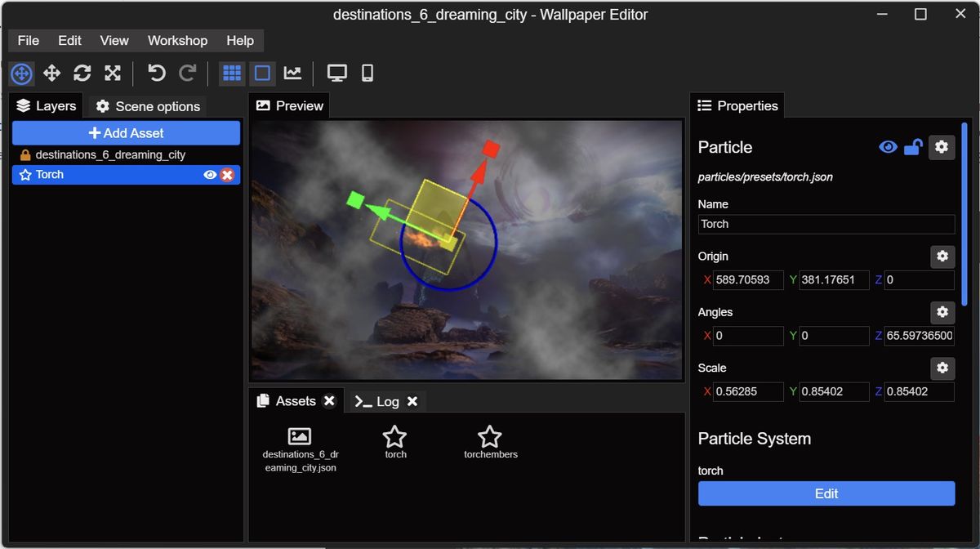Redo the last action

tap(186, 73)
